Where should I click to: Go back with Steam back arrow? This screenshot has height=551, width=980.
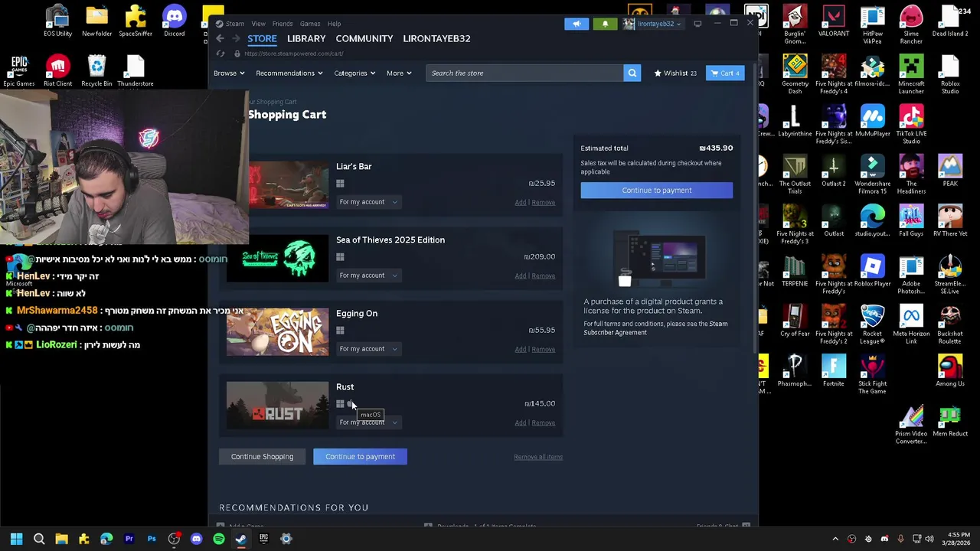[x=220, y=38]
